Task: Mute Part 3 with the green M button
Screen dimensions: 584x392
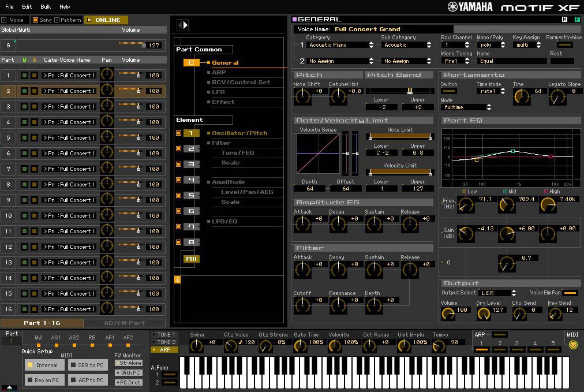Action: 24,107
